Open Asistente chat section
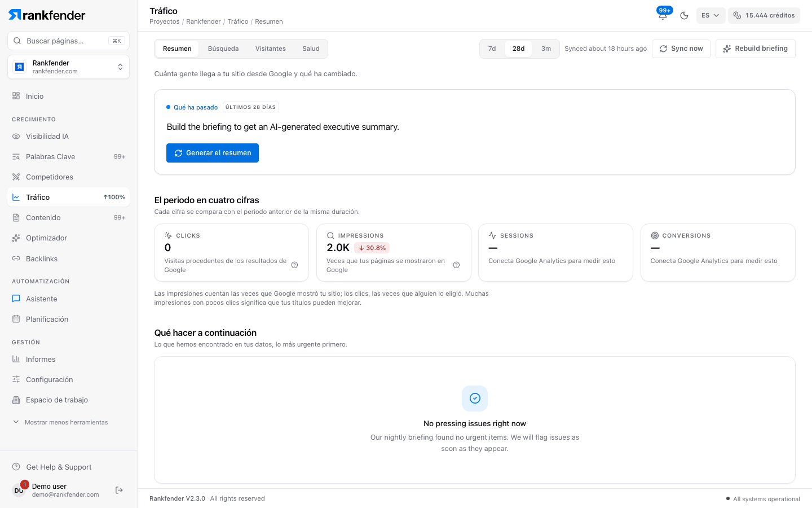The width and height of the screenshot is (812, 508). click(68, 299)
